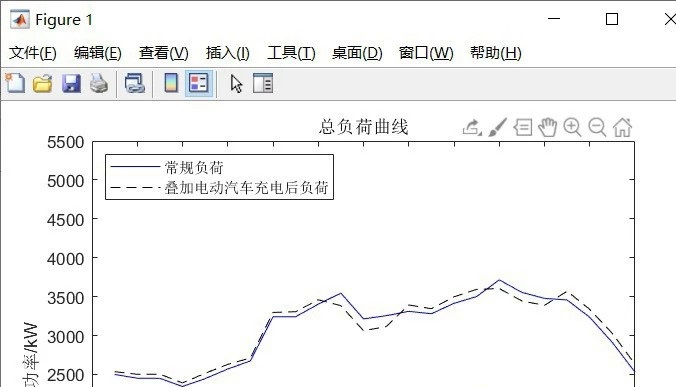The width and height of the screenshot is (676, 387).
Task: Click the y-axis tick label 3000
Action: click(66, 337)
